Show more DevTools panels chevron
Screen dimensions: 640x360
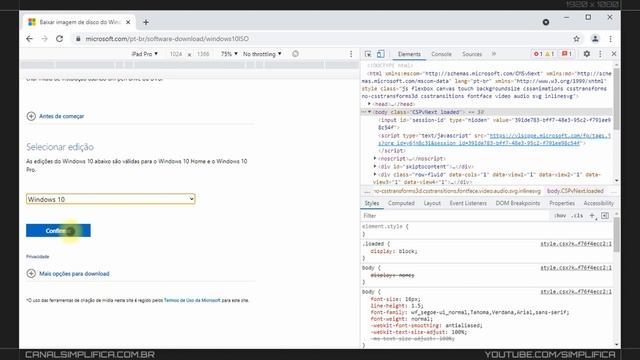[x=494, y=54]
